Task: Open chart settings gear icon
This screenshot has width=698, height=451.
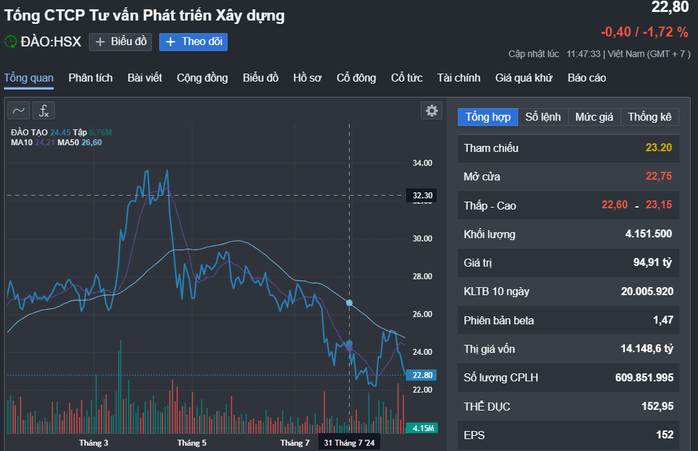Action: coord(431,110)
